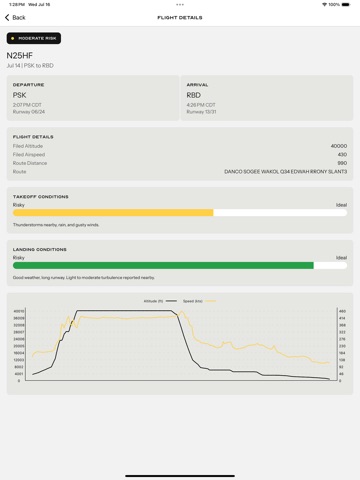Toggle the Speed legend entry in chart
This screenshot has width=360, height=480.
tap(199, 301)
